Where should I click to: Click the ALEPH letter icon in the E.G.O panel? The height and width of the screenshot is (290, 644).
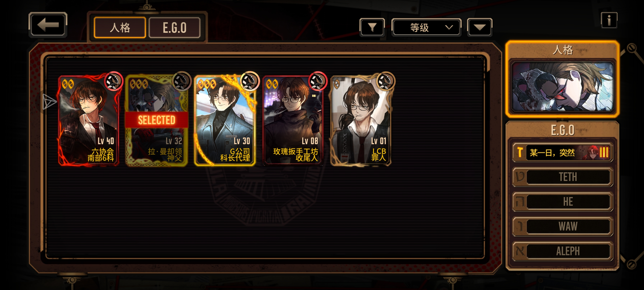pyautogui.click(x=520, y=251)
